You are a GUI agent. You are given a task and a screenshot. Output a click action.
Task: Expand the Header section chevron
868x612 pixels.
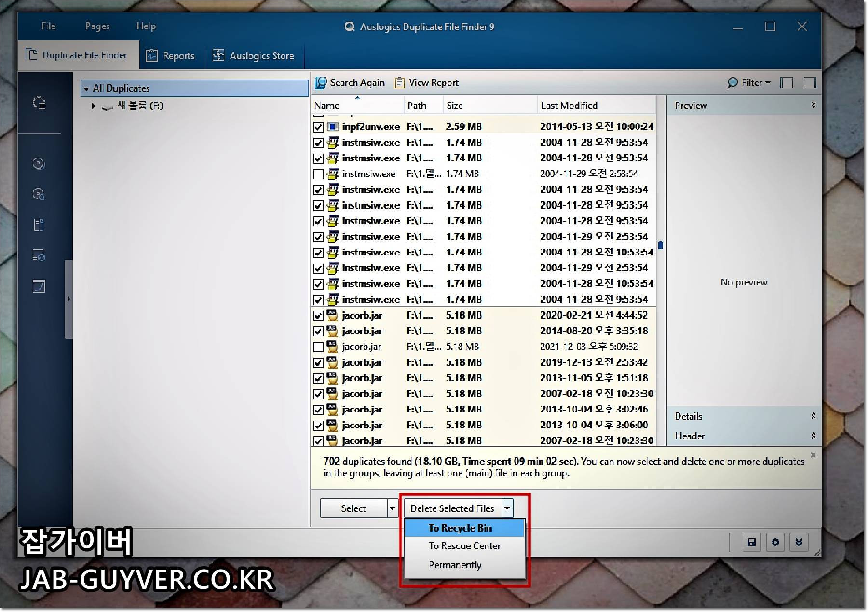[x=814, y=436]
